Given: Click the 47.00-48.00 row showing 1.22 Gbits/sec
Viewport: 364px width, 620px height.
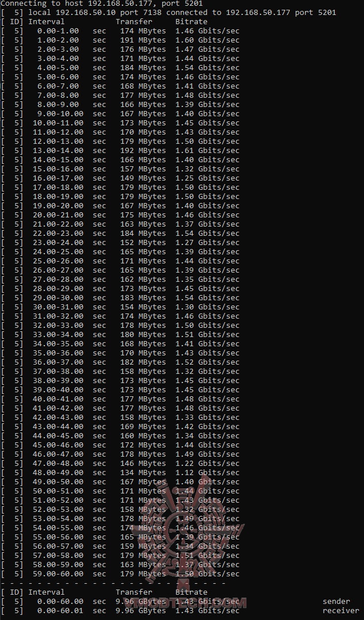Looking at the screenshot, I should click(x=120, y=464).
